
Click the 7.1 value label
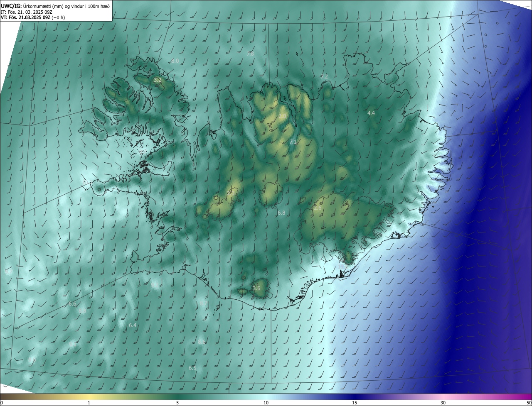[293, 142]
